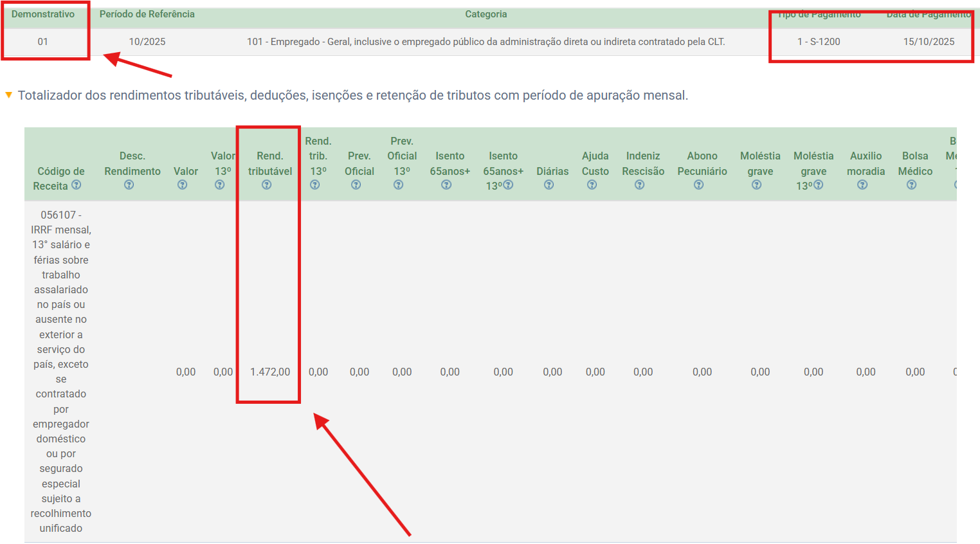The height and width of the screenshot is (544, 980).
Task: Select the 0,00 under Prev. Oficial column
Action: [x=359, y=372]
